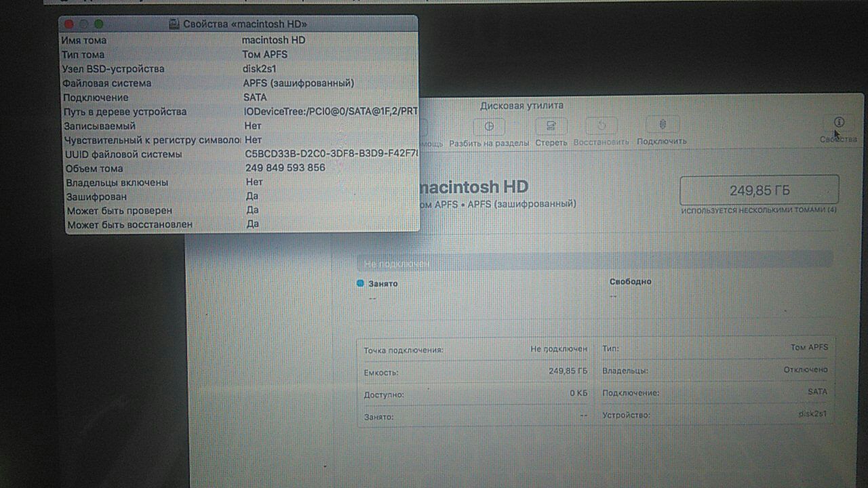The height and width of the screenshot is (488, 868).
Task: Select the UUID файловой системы label
Action: [x=123, y=154]
